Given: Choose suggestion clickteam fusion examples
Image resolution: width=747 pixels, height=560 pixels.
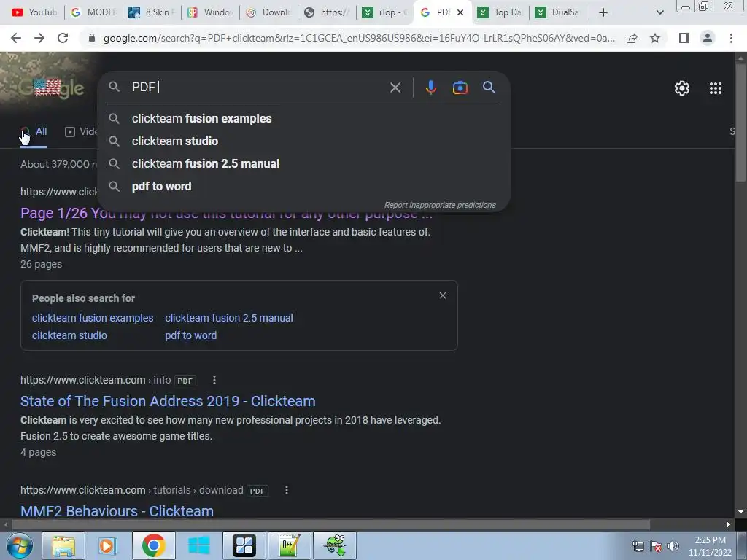Looking at the screenshot, I should pyautogui.click(x=303, y=119).
